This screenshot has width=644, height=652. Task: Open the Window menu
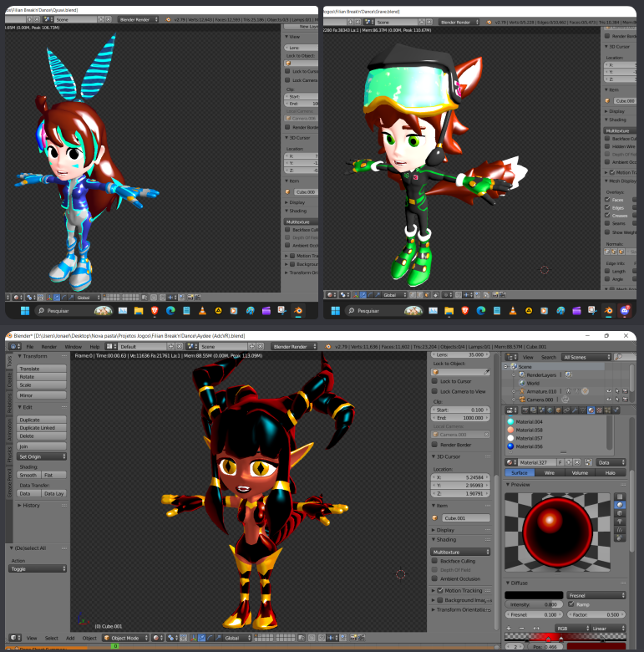74,346
